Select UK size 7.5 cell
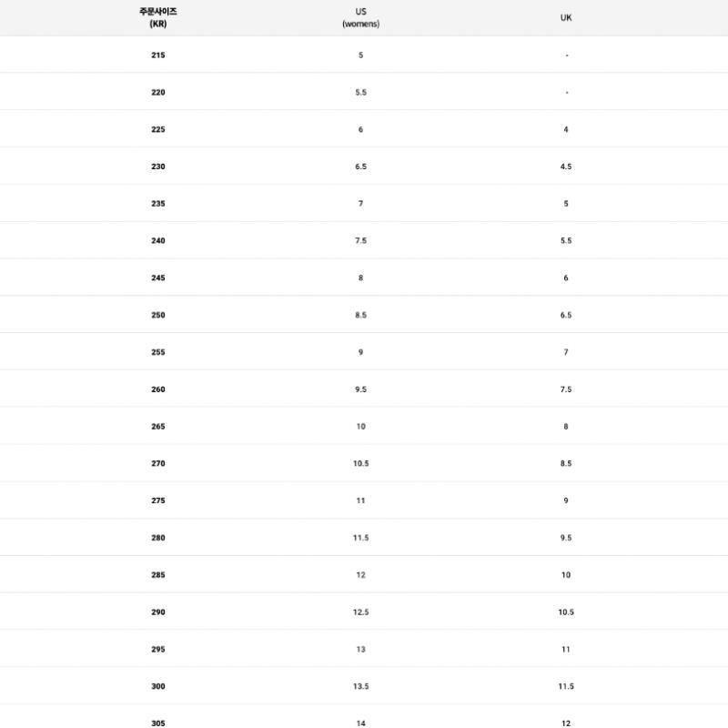This screenshot has height=728, width=728. 566,389
